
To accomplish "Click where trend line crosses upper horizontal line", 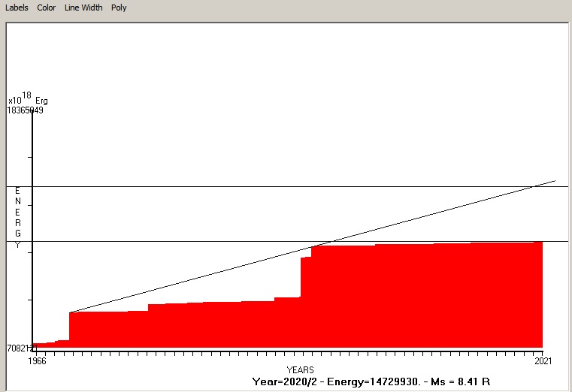I will pyautogui.click(x=535, y=186).
